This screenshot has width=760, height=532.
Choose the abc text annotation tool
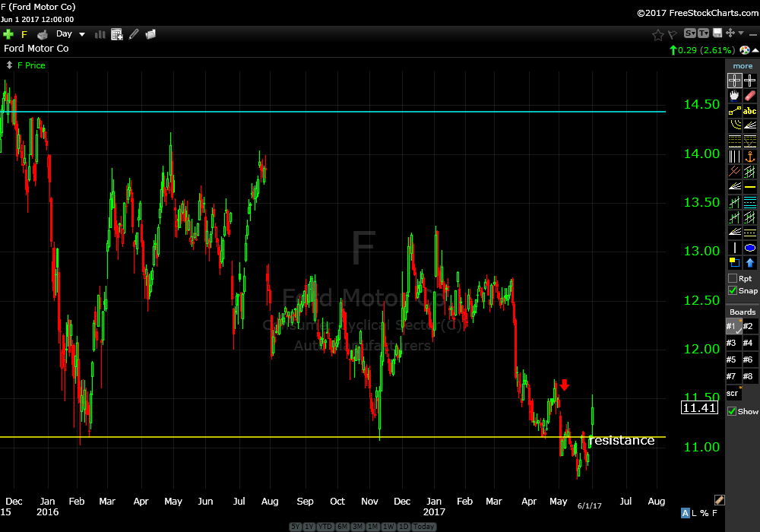point(750,111)
